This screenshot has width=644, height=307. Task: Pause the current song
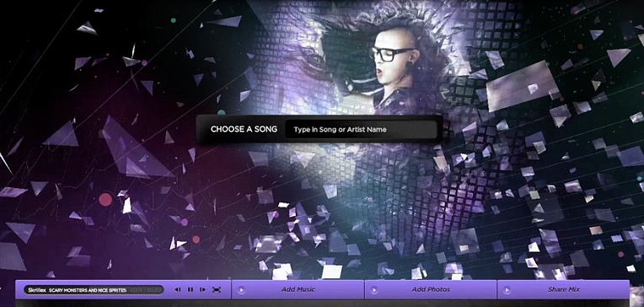tap(191, 290)
